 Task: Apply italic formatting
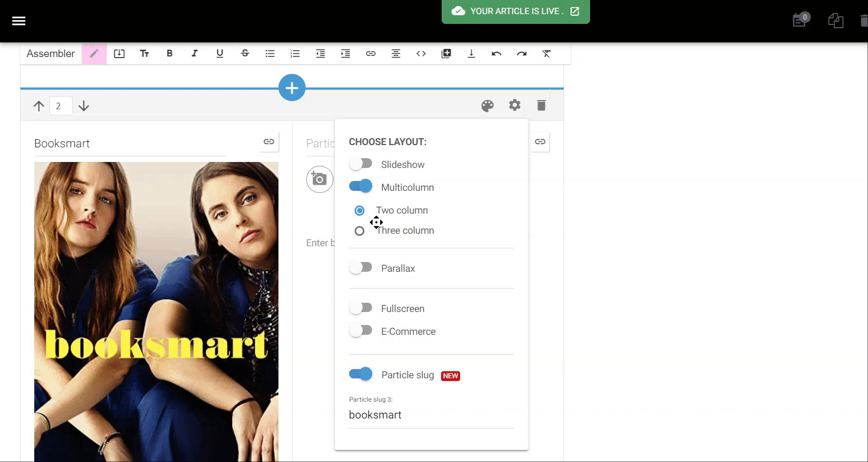[x=194, y=53]
